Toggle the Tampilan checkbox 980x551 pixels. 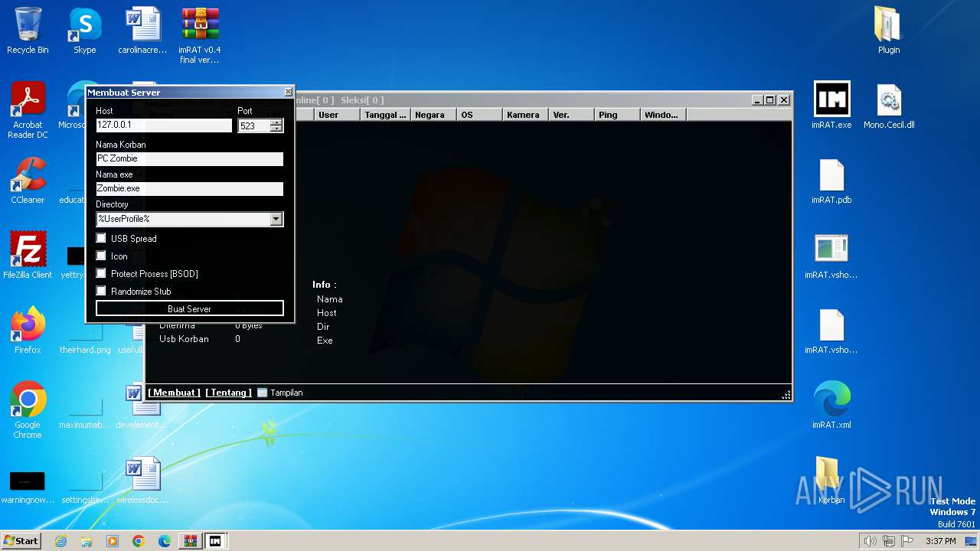click(x=263, y=393)
